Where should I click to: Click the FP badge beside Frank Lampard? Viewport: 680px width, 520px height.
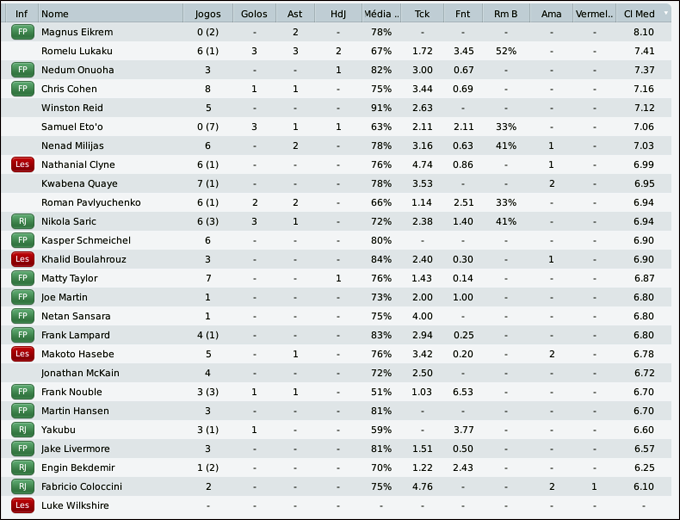pyautogui.click(x=22, y=335)
